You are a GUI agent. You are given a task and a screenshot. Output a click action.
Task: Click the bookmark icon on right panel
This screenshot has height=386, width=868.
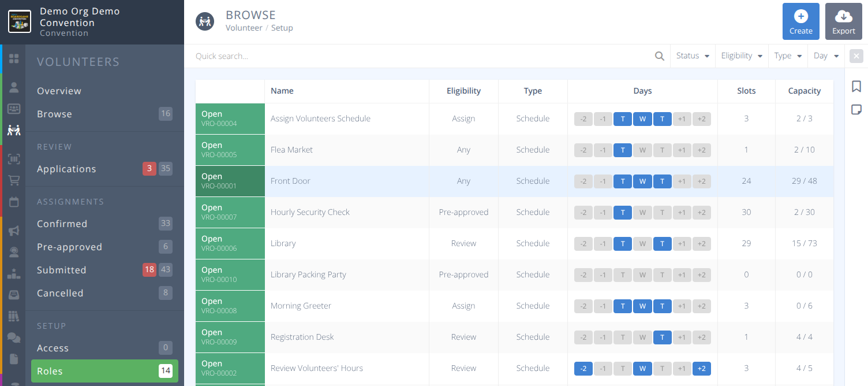coord(856,87)
